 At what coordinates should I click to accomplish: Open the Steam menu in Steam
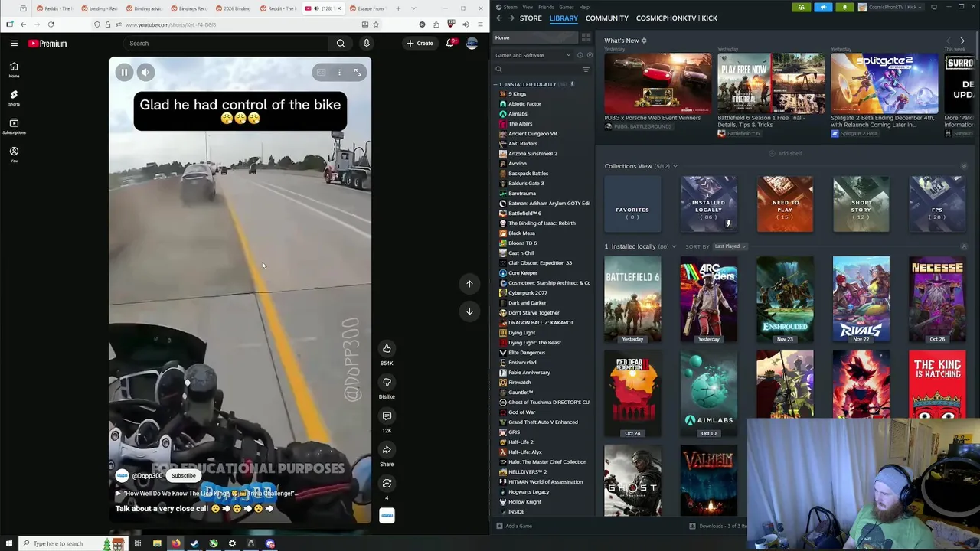[506, 7]
